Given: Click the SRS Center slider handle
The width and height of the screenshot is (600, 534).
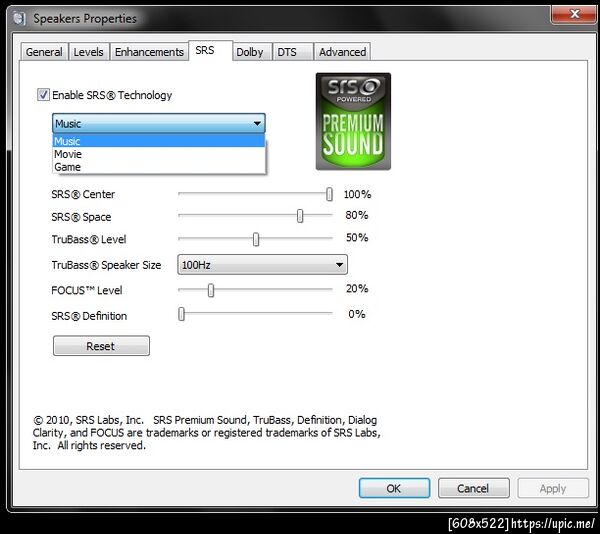Looking at the screenshot, I should [x=329, y=194].
